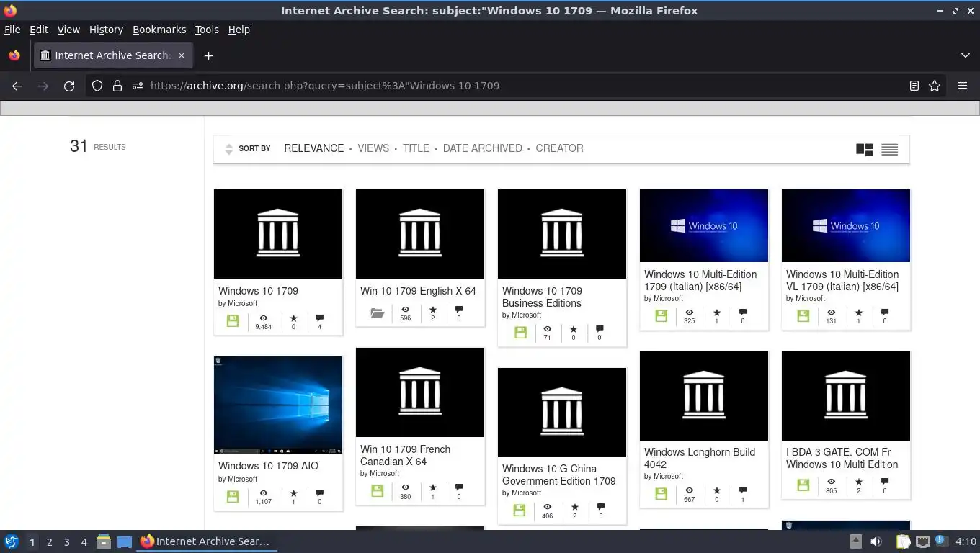The width and height of the screenshot is (980, 553).
Task: Switch to list view layout icon
Action: pyautogui.click(x=890, y=149)
